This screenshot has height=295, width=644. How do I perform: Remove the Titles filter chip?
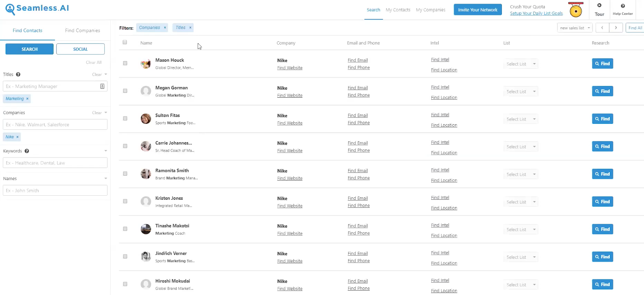[190, 28]
